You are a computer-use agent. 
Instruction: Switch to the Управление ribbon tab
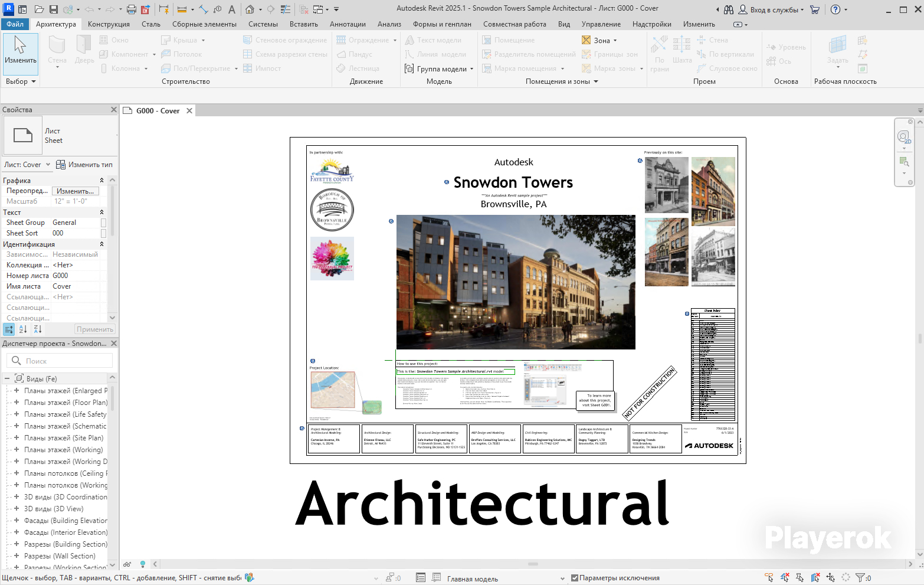click(x=601, y=24)
